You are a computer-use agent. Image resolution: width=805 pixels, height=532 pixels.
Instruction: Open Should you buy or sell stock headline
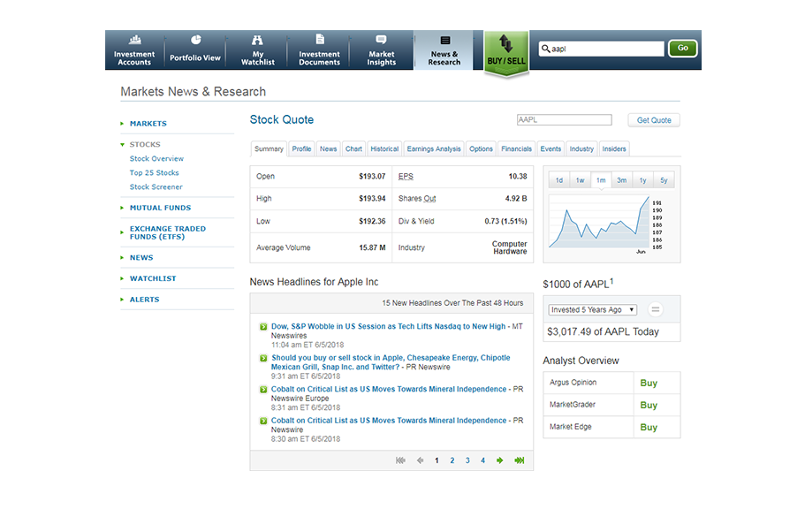tap(391, 362)
